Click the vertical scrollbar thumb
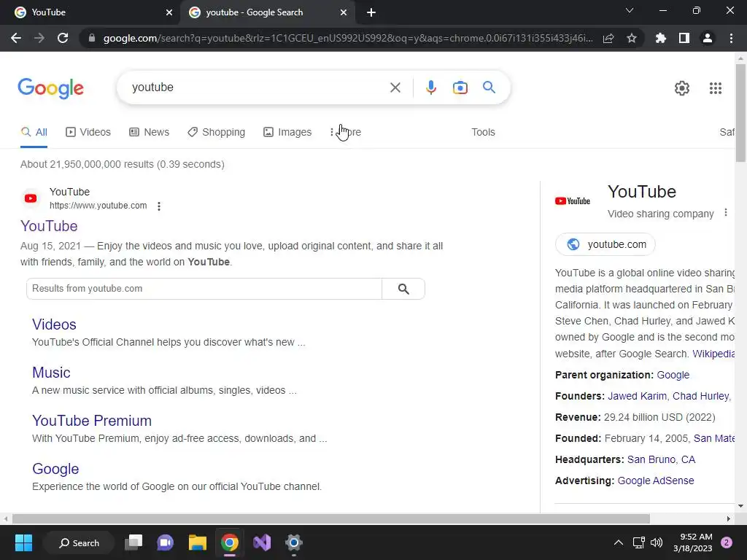Viewport: 747px width, 560px height. point(740,113)
